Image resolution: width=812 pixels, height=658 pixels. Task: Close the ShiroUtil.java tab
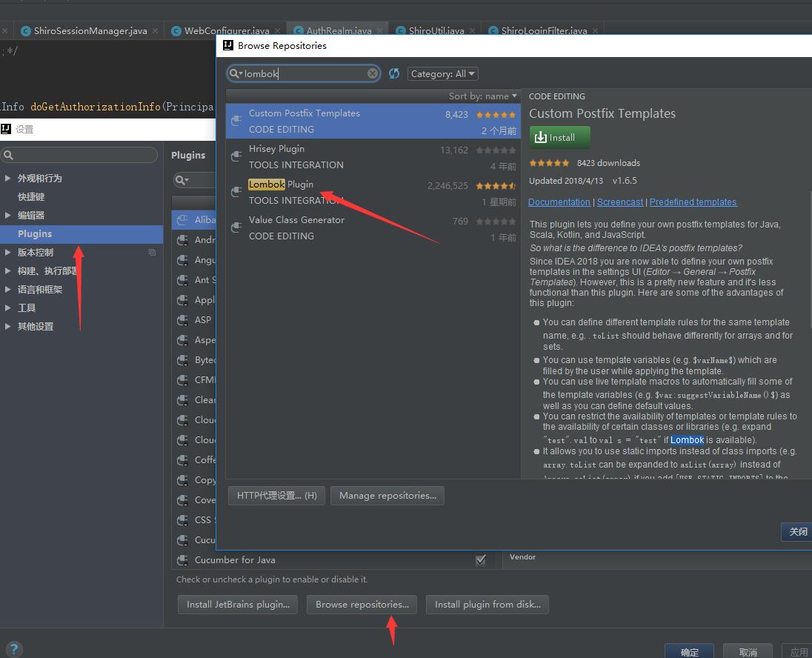pos(472,31)
